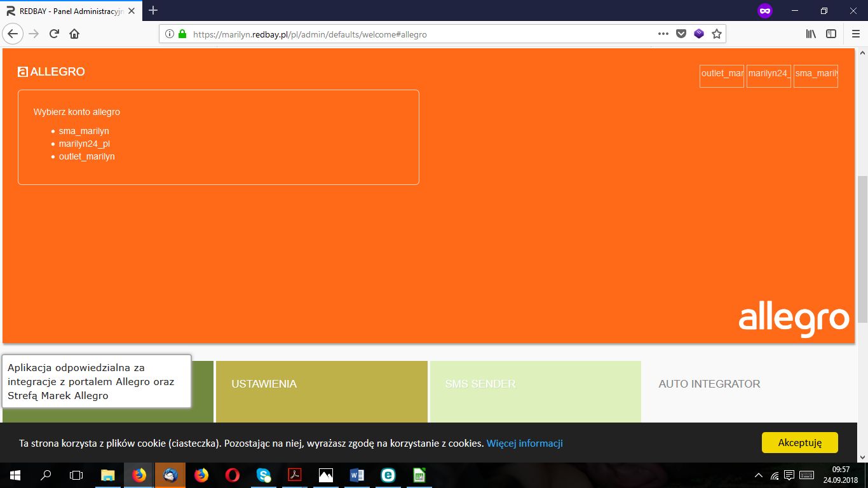Open the Opera browser from taskbar

coord(232,475)
